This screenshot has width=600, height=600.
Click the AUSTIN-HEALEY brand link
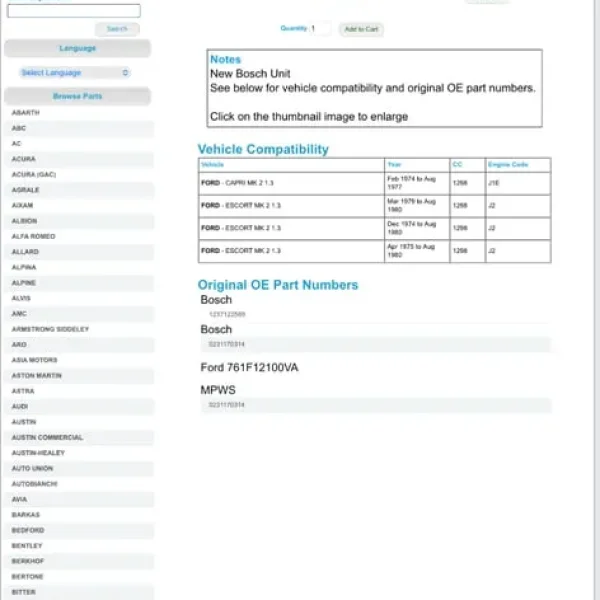click(38, 453)
